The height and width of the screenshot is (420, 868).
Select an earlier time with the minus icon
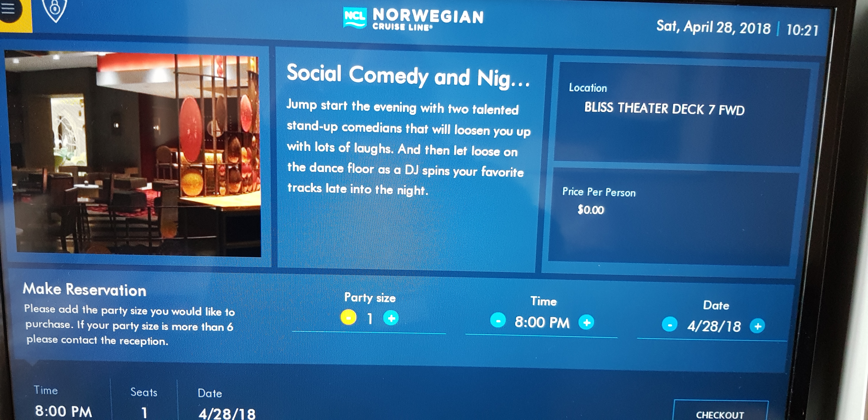(x=498, y=320)
